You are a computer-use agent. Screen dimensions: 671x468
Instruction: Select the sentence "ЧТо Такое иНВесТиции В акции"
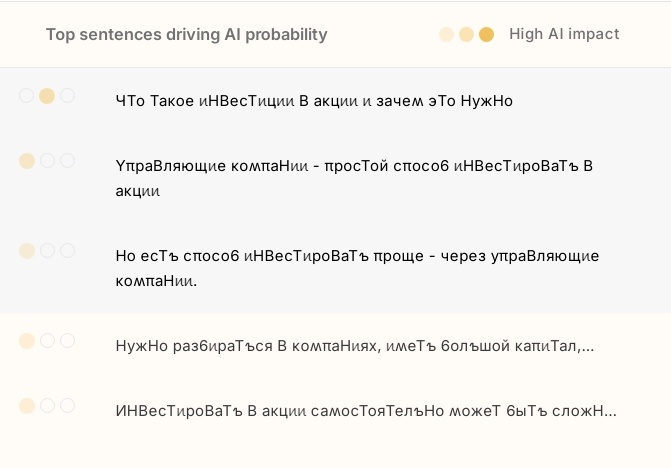pyautogui.click(x=314, y=101)
